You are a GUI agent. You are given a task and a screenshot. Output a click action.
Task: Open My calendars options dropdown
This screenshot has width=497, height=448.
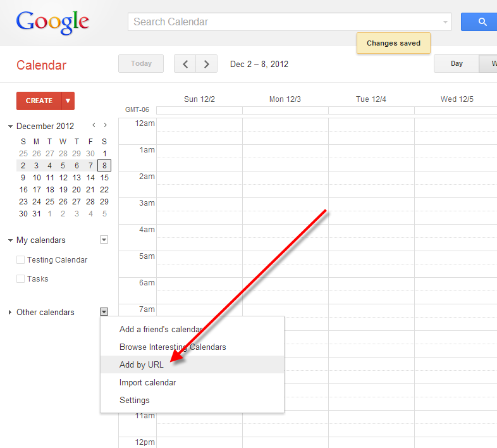[104, 240]
